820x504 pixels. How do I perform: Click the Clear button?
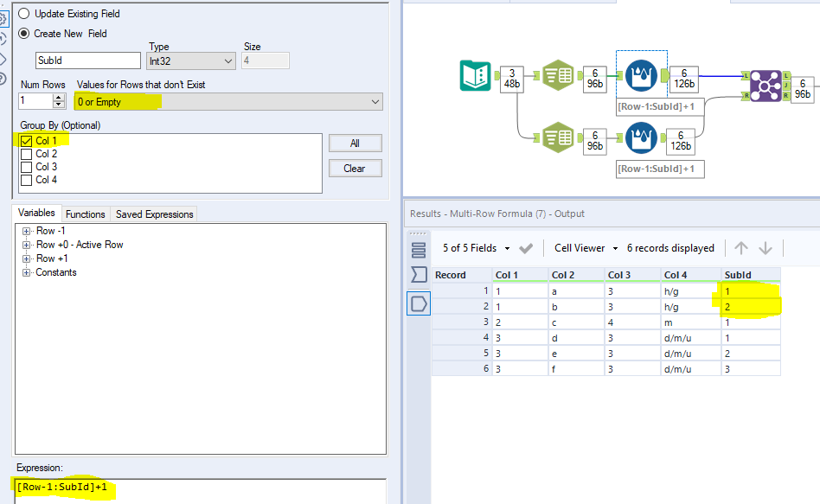click(354, 169)
